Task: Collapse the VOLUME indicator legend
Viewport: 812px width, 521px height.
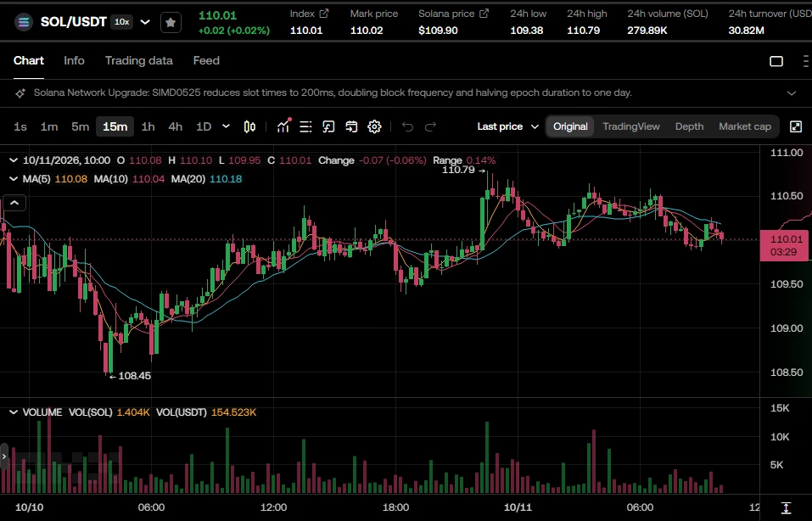Action: (x=14, y=412)
